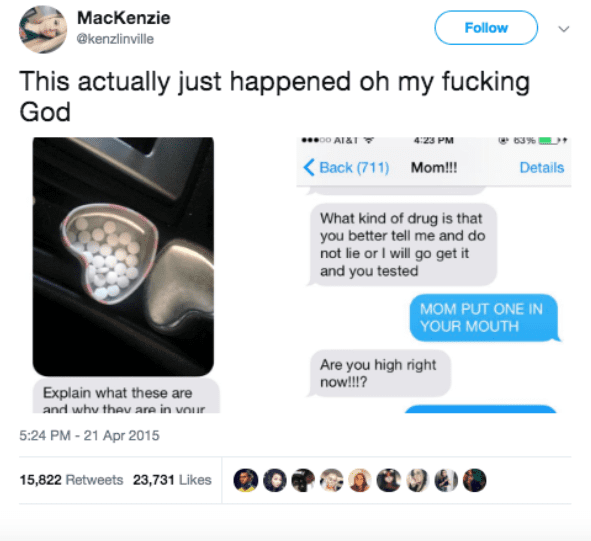Open first liker avatar with yellow shirt
Screen dimensions: 591x541
click(x=246, y=480)
